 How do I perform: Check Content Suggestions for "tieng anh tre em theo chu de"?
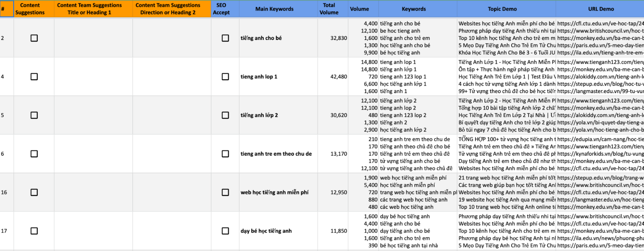tap(33, 154)
